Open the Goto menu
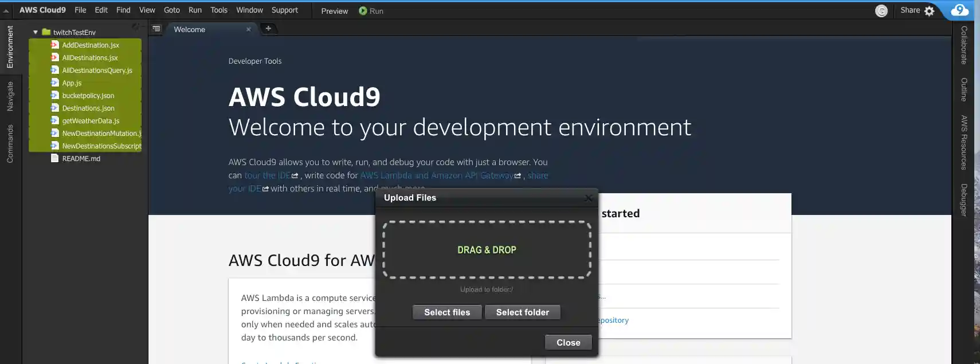This screenshot has height=364, width=980. coord(172,10)
